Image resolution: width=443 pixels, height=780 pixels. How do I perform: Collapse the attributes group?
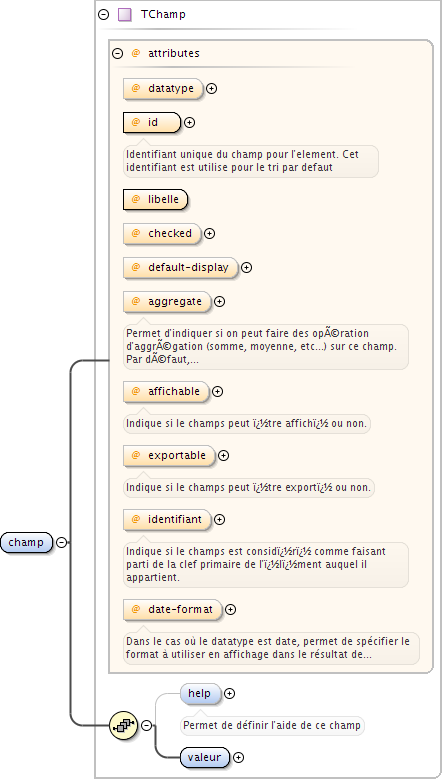[x=117, y=53]
